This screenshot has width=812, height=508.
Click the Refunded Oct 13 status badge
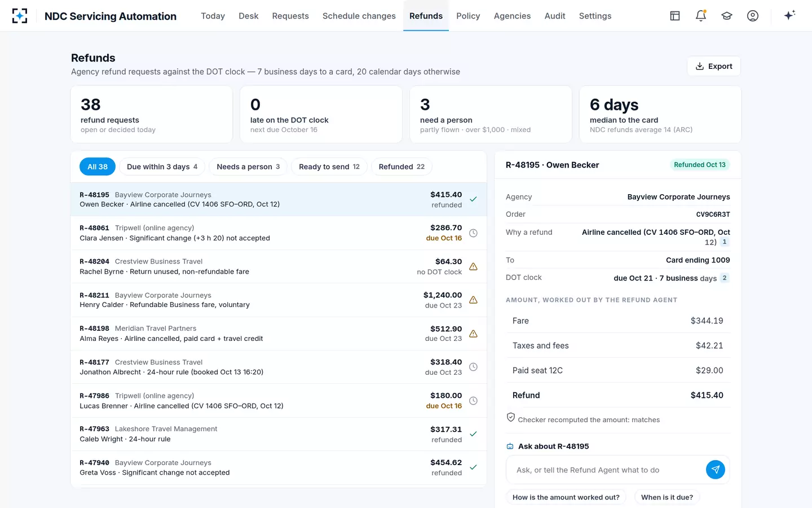click(700, 165)
